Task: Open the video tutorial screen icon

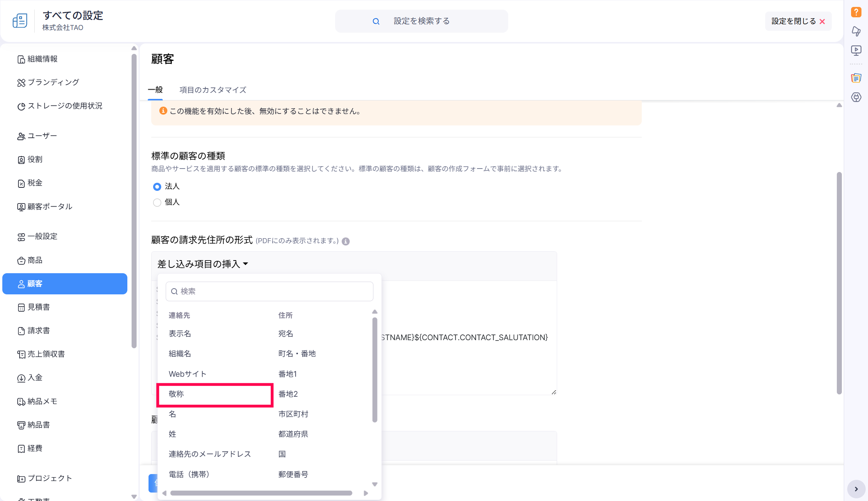Action: 856,50
